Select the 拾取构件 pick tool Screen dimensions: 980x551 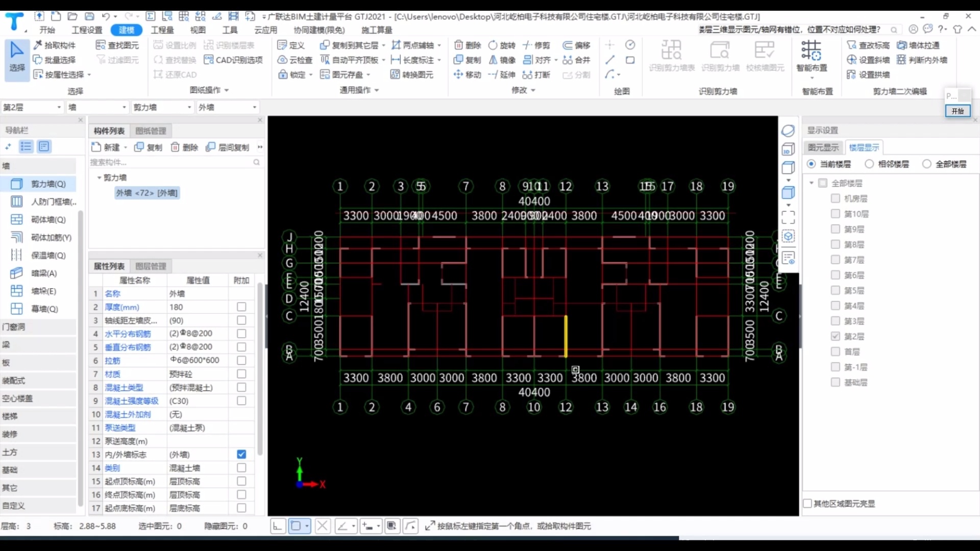pyautogui.click(x=54, y=45)
